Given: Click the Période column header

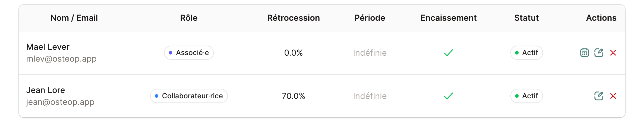Looking at the screenshot, I should click(x=370, y=18).
